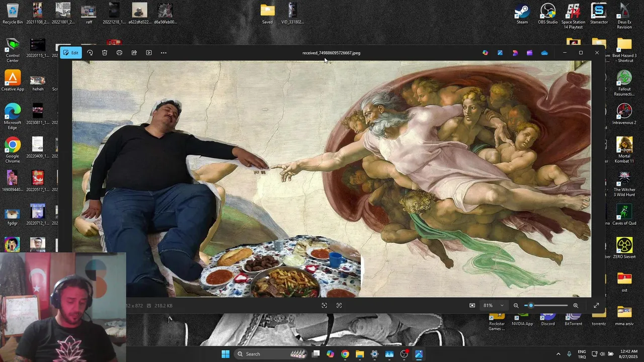Select the Saved folder on desktop
This screenshot has width=644, height=362.
(x=267, y=14)
